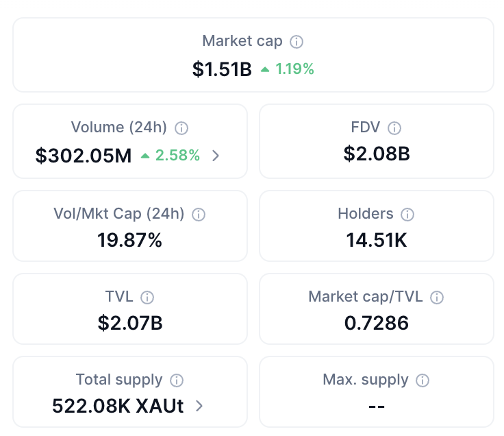The height and width of the screenshot is (436, 504).
Task: Open the 522.08K XAUt total supply link
Action: [118, 407]
